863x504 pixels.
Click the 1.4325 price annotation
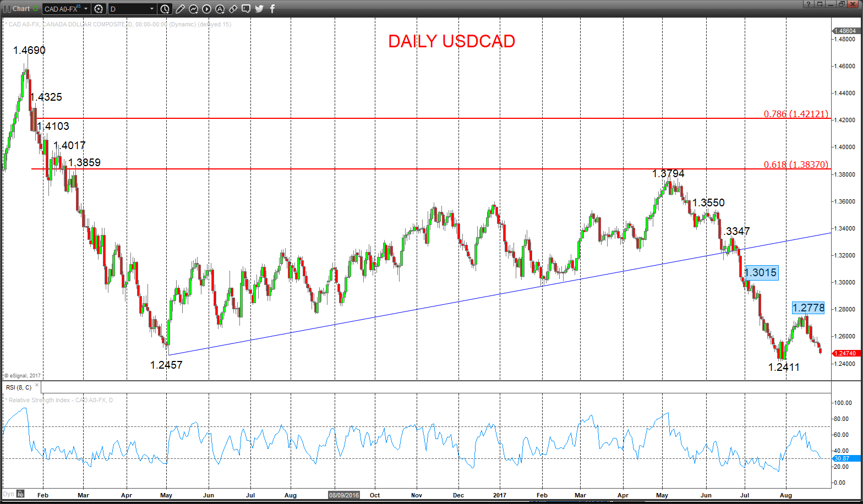(46, 97)
